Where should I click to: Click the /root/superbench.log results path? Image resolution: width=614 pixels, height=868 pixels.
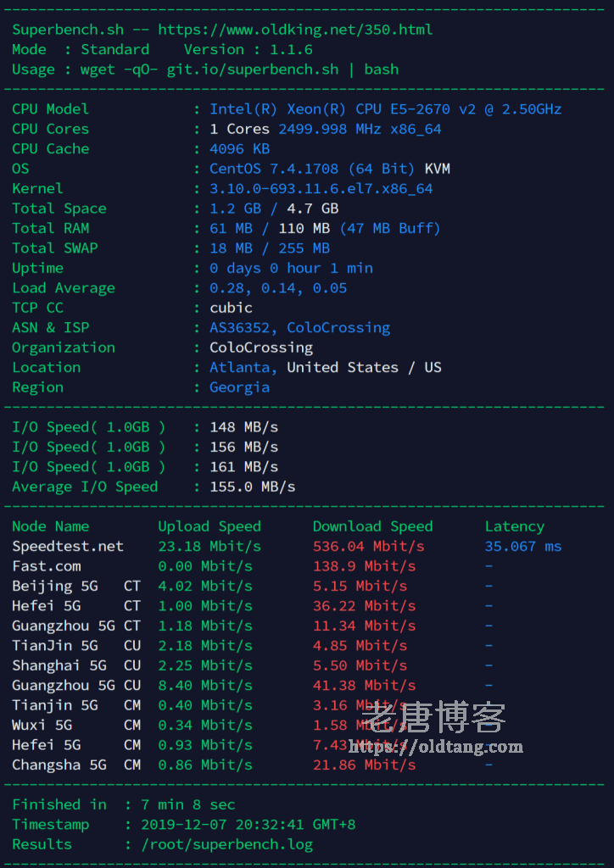tap(226, 845)
